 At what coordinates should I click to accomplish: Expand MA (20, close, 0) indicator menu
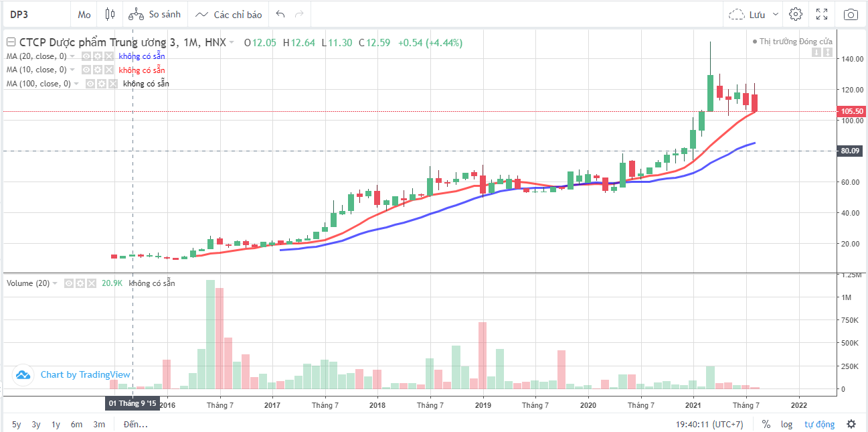pyautogui.click(x=72, y=56)
